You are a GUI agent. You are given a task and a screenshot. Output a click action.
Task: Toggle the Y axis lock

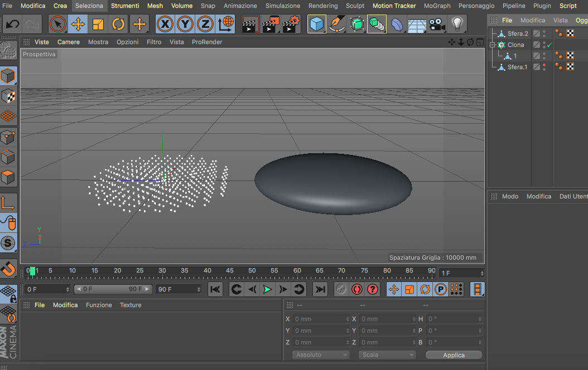(185, 25)
